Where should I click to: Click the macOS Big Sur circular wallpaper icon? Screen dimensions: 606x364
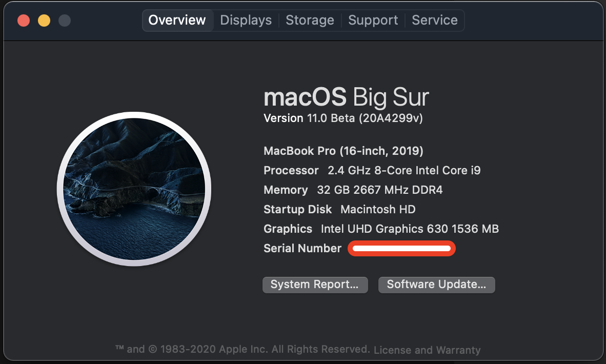tap(134, 189)
